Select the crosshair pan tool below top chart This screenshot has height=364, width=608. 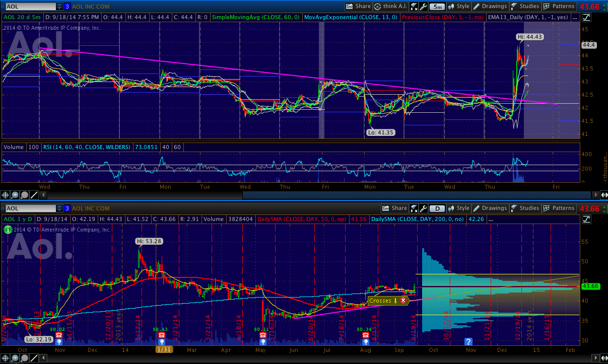(6, 195)
